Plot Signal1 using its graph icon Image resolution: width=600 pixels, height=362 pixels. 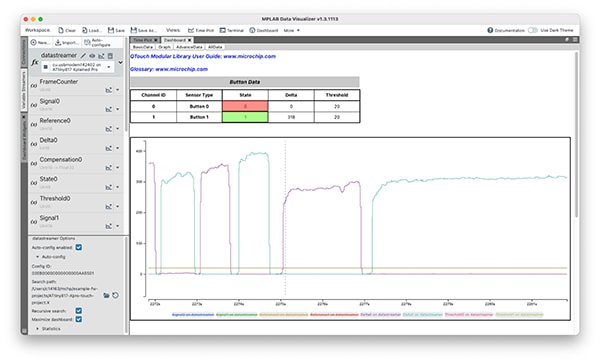point(109,226)
